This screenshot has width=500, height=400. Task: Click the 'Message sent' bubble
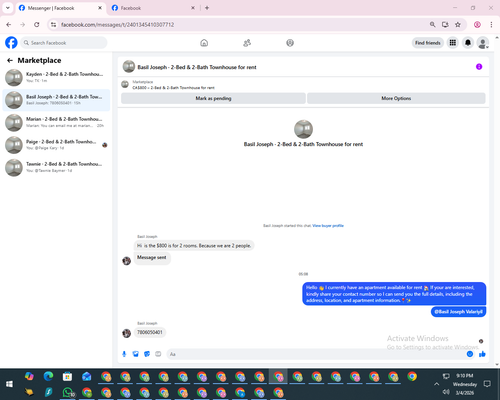coord(152,258)
